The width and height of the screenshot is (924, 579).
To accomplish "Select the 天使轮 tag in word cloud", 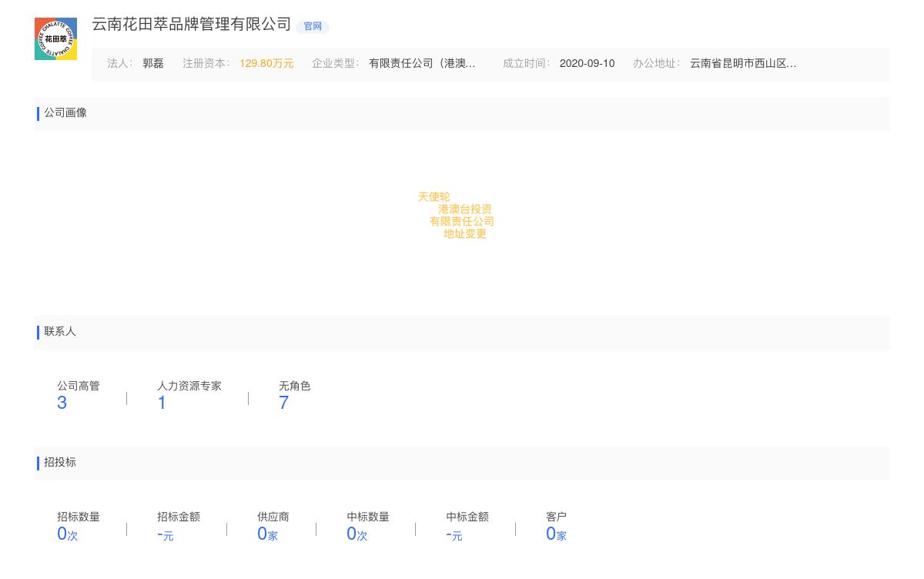I will (x=434, y=197).
